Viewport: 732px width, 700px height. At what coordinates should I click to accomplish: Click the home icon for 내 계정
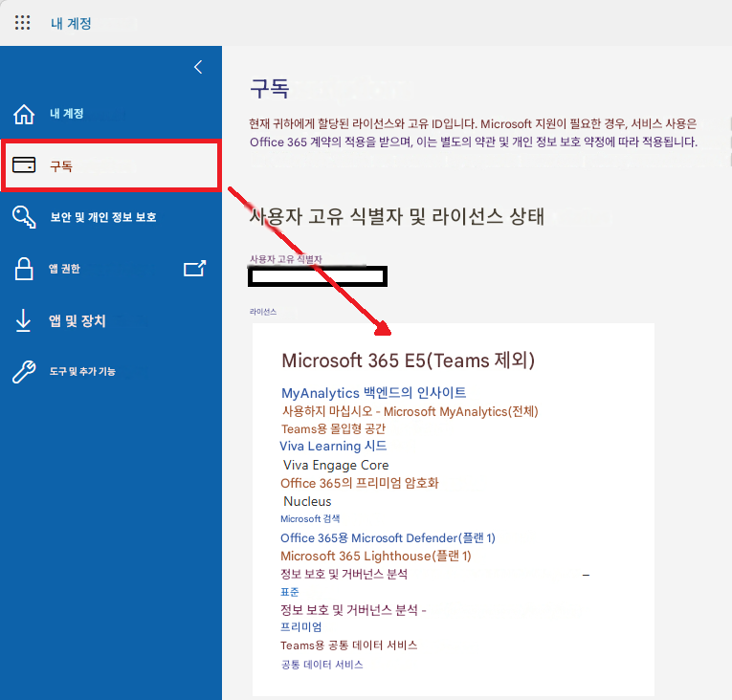pos(24,114)
